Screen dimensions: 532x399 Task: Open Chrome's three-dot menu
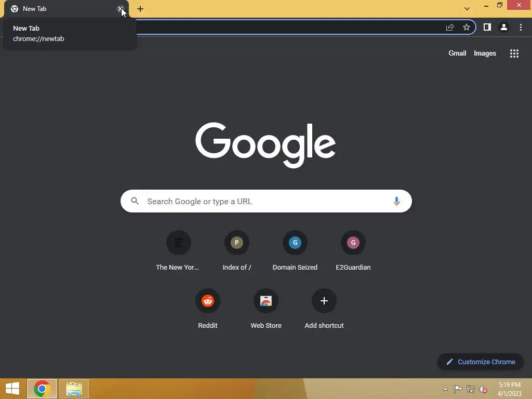[521, 27]
